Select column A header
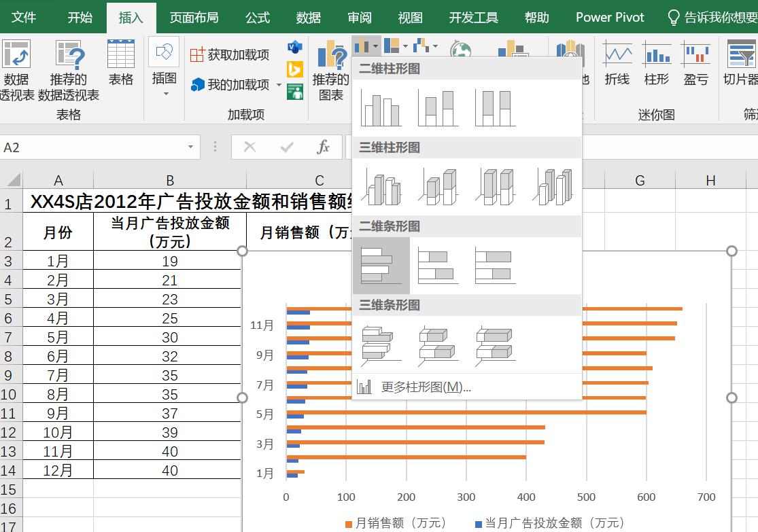Screen dimensions: 758x532 point(58,180)
